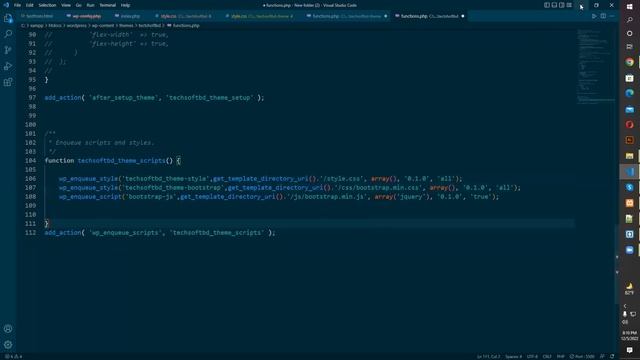Image resolution: width=640 pixels, height=360 pixels.
Task: Click the functions.php breadcrumb segment
Action: click(x=183, y=26)
